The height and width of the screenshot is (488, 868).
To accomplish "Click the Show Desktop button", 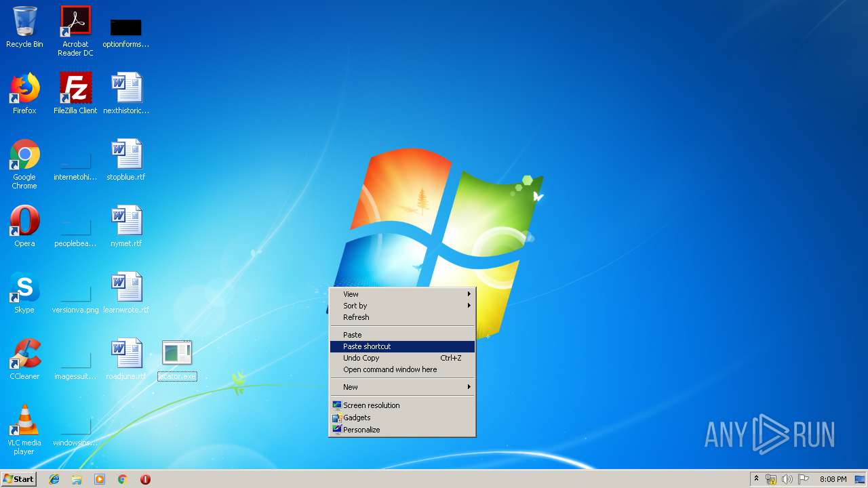I will click(860, 479).
